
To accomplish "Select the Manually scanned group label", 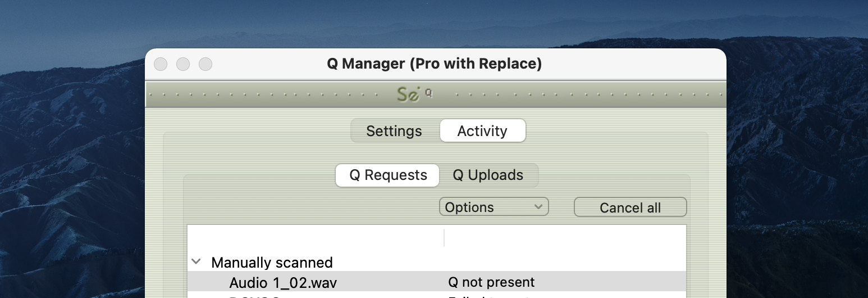I will tap(272, 263).
